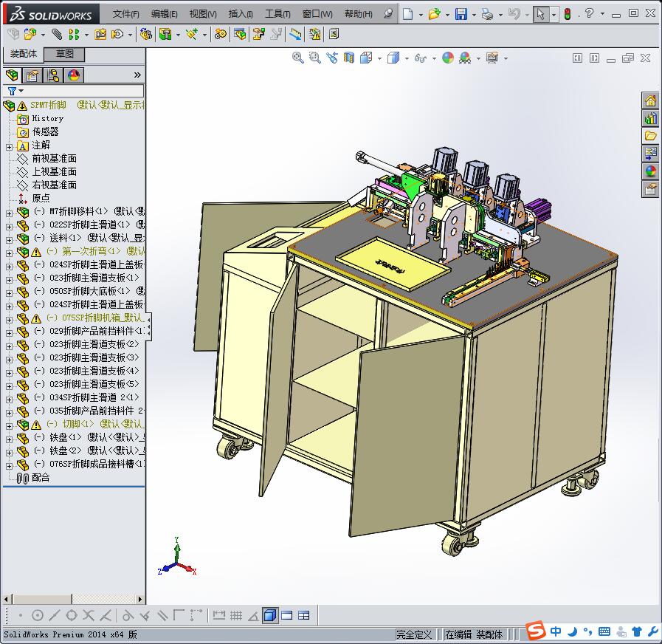This screenshot has height=644, width=662.
Task: Switch to the 草图 tab
Action: (65, 54)
